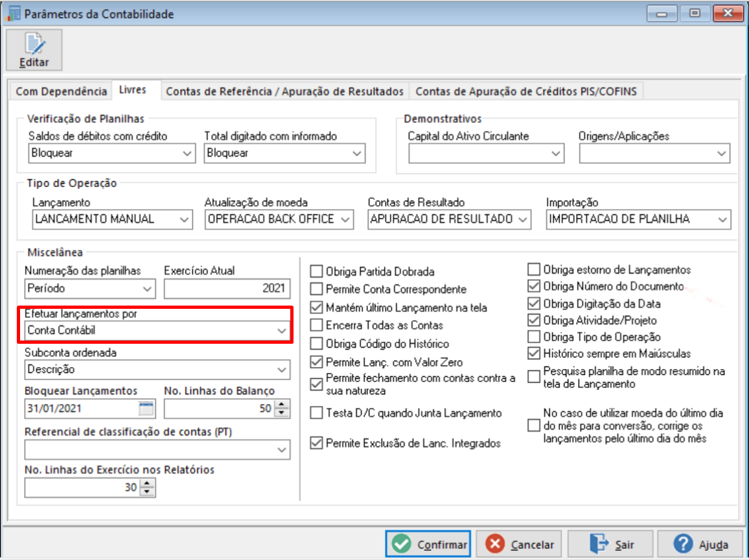Click the Cancelar button
The width and height of the screenshot is (749, 560).
pos(519,544)
